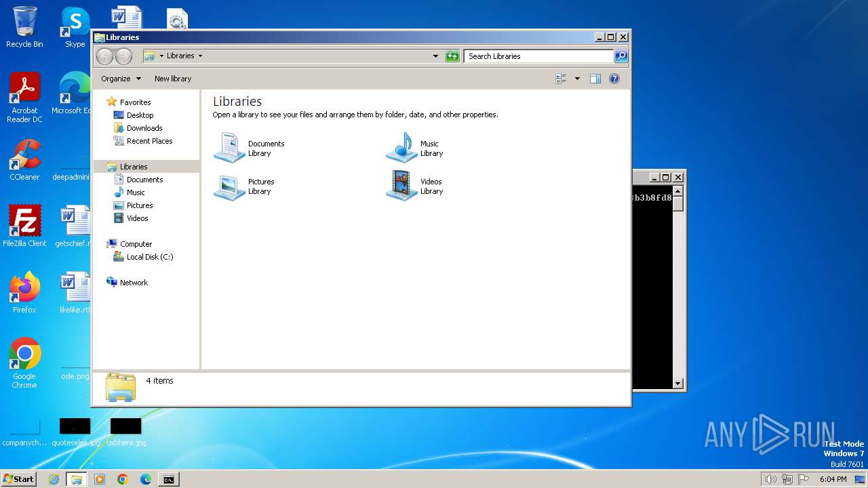Click console window scroll up arrow
Image resolution: width=868 pixels, height=488 pixels.
pos(677,190)
